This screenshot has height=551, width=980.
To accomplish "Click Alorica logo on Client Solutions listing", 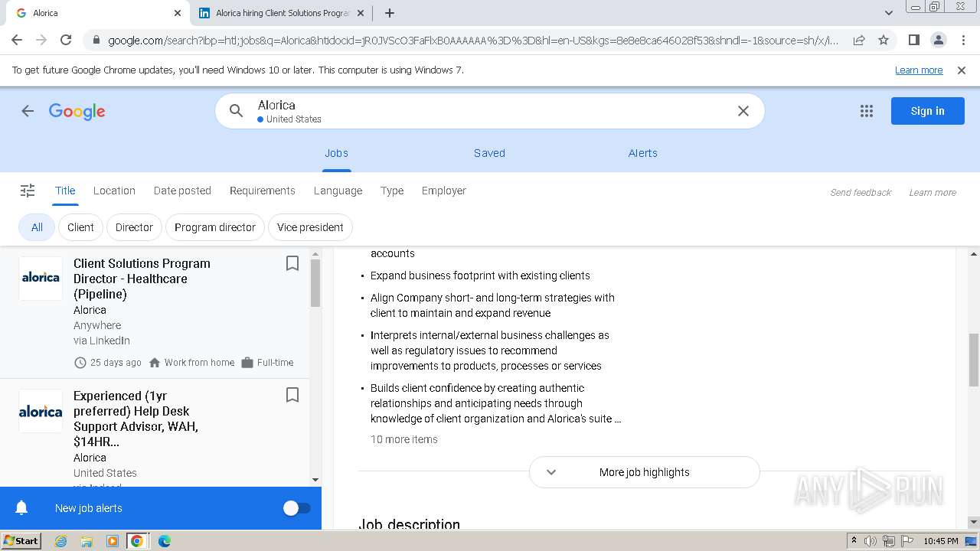I will [41, 278].
